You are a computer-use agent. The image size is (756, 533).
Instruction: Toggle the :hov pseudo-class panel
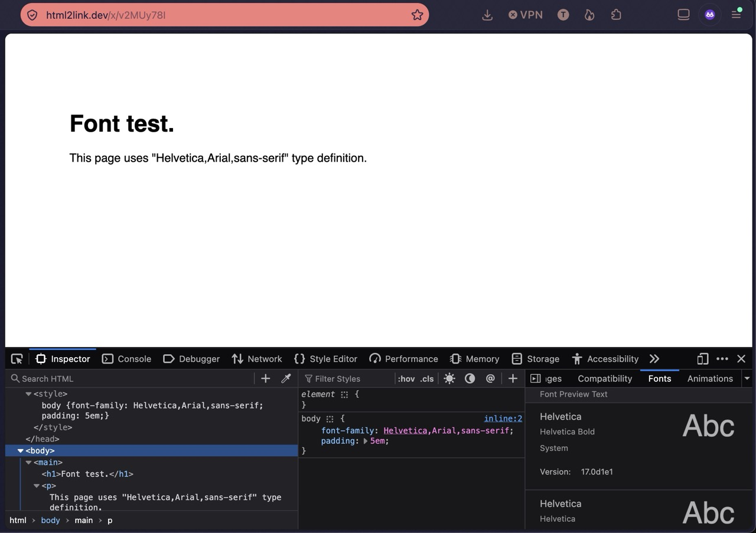[406, 379]
